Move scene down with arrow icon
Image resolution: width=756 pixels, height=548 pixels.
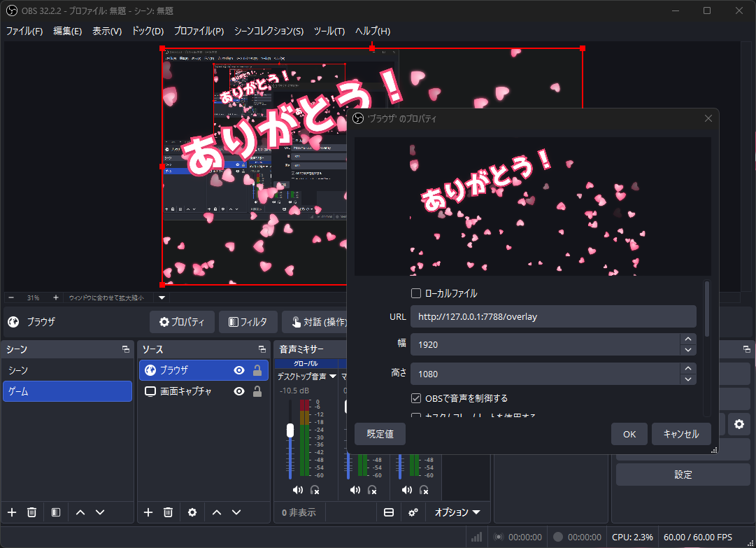(x=100, y=512)
